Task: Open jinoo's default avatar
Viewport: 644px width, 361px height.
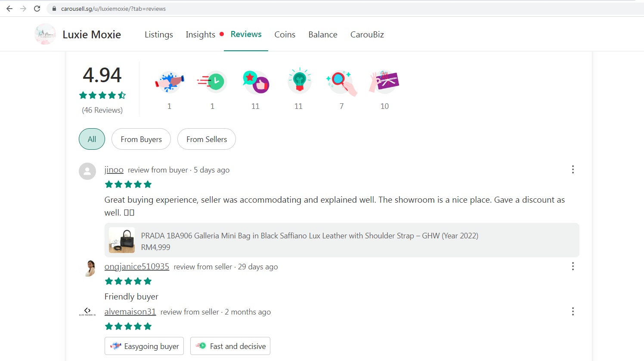Action: (x=87, y=171)
